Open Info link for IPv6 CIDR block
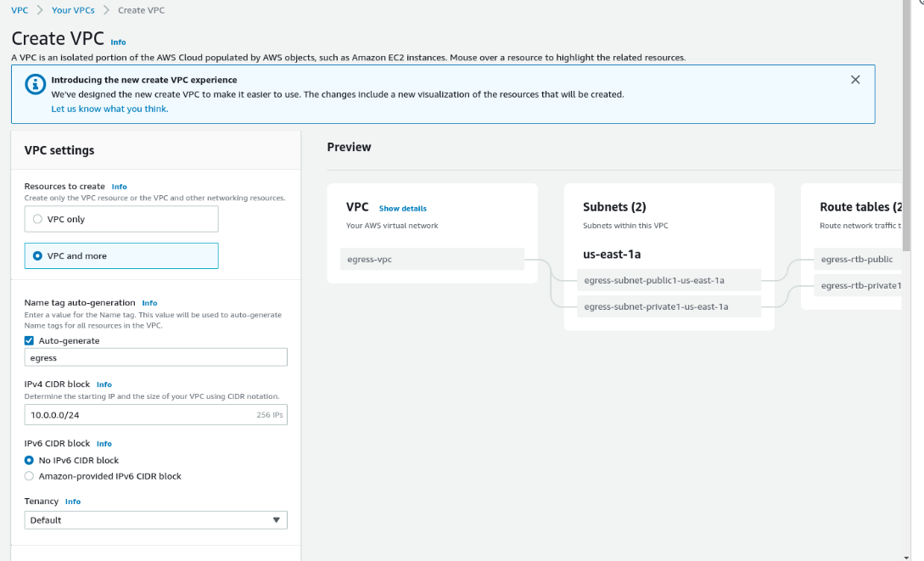Screen dimensions: 924x561 [104, 444]
